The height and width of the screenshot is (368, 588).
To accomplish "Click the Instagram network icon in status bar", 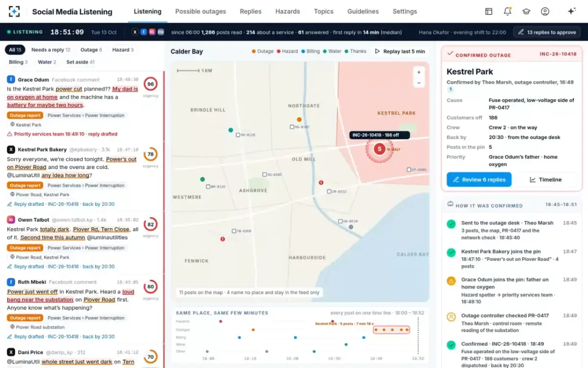I will [152, 32].
